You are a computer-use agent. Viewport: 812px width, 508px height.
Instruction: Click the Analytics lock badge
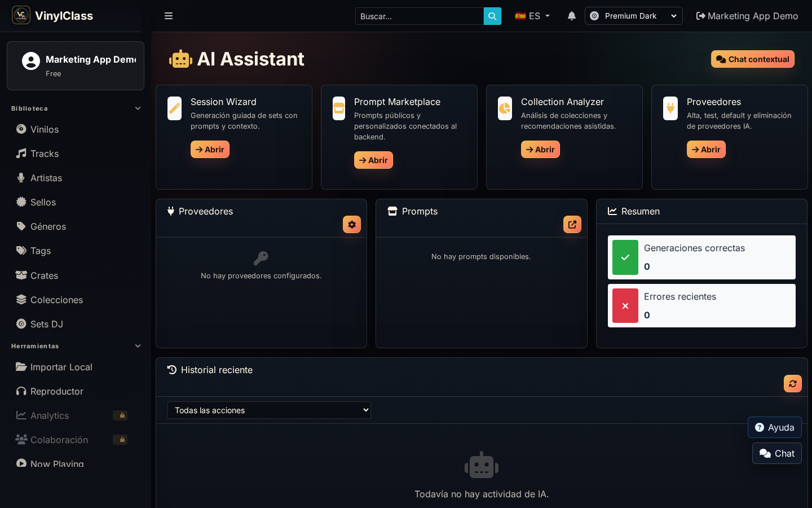[120, 415]
